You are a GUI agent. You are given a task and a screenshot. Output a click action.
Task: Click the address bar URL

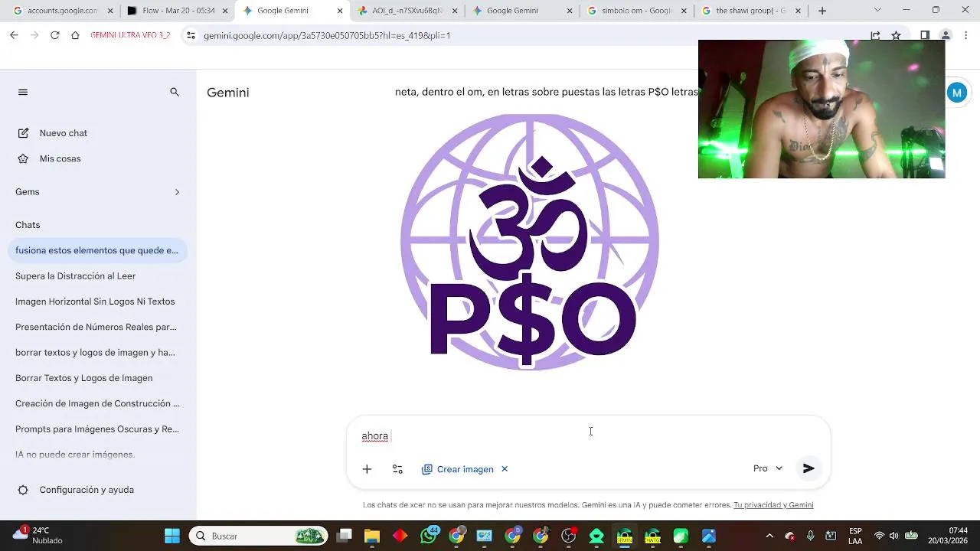coord(327,35)
